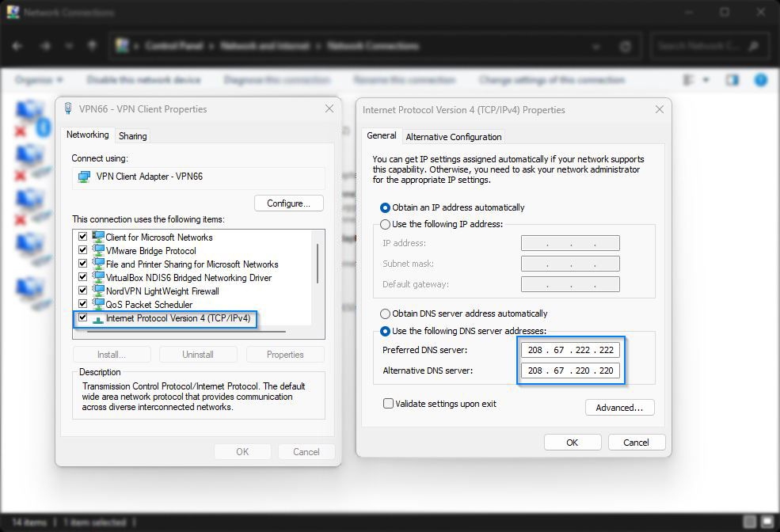The image size is (780, 532).
Task: Open Advanced TCP/IP settings
Action: pos(619,407)
